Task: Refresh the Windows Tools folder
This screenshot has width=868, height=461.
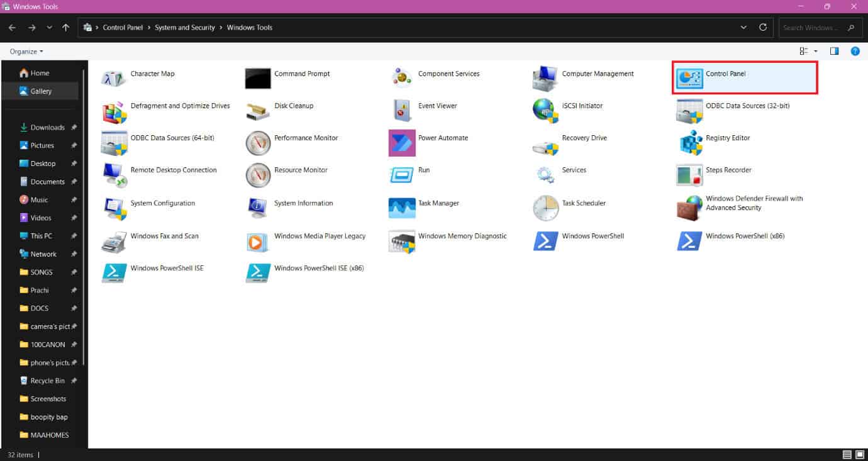Action: click(763, 28)
